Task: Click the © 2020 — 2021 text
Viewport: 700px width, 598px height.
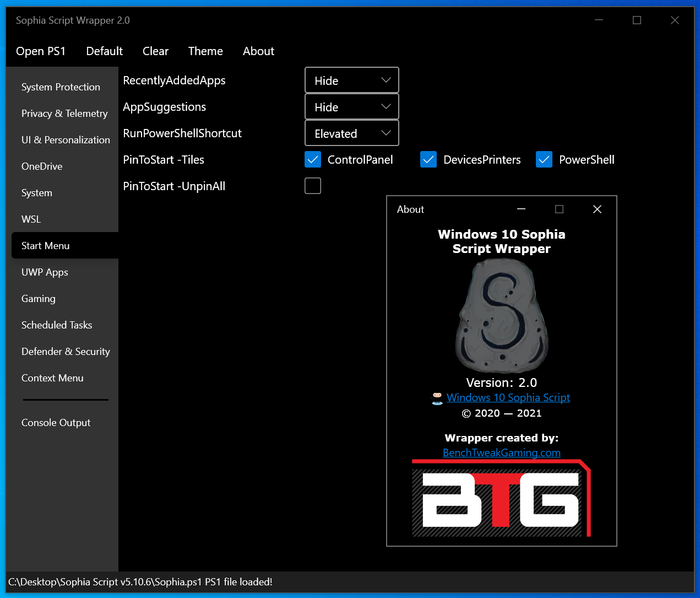Action: pyautogui.click(x=502, y=413)
